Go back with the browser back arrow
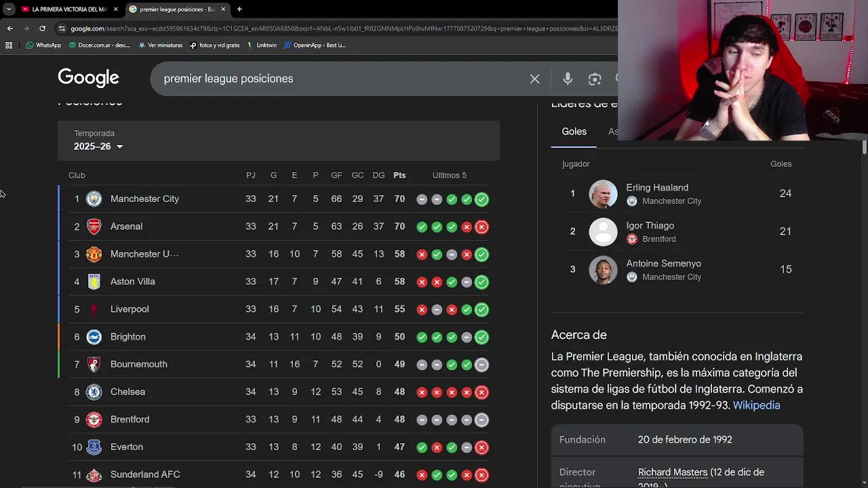The width and height of the screenshot is (868, 488). [9, 28]
